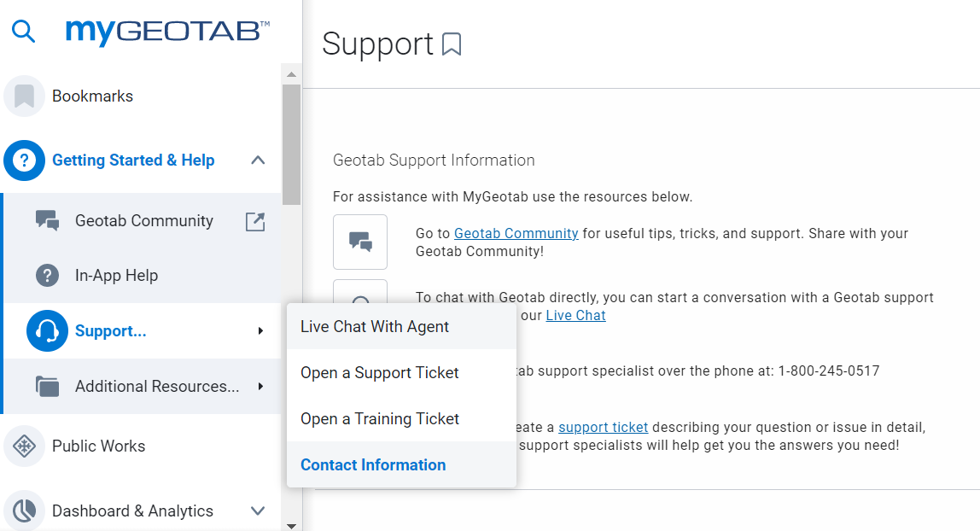
Task: Bookmark the Support page
Action: point(452,44)
